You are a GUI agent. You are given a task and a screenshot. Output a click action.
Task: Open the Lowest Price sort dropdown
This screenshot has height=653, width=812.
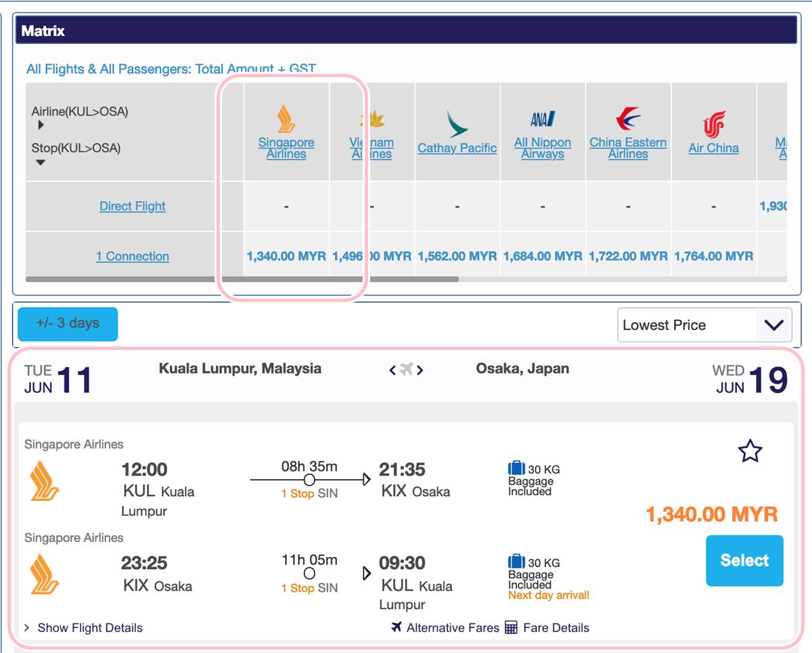pos(704,325)
